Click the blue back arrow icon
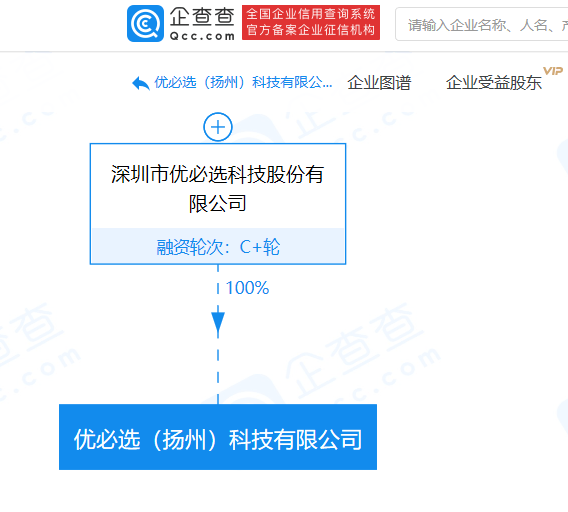This screenshot has width=568, height=512. click(x=141, y=83)
